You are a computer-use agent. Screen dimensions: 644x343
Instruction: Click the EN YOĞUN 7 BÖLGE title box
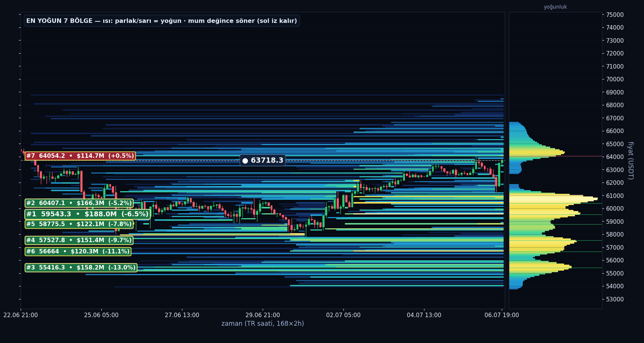click(162, 21)
